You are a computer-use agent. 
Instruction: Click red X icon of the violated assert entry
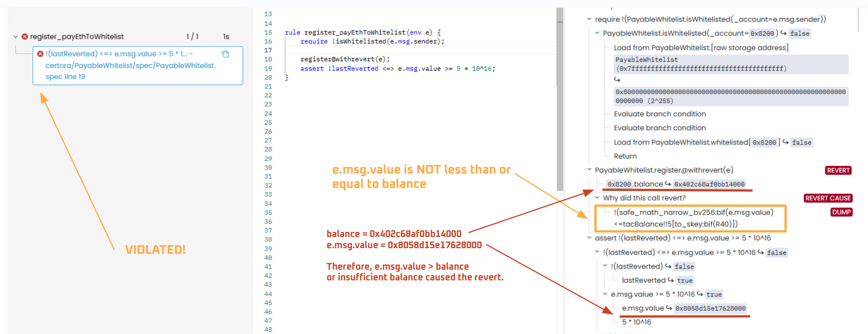[x=40, y=54]
